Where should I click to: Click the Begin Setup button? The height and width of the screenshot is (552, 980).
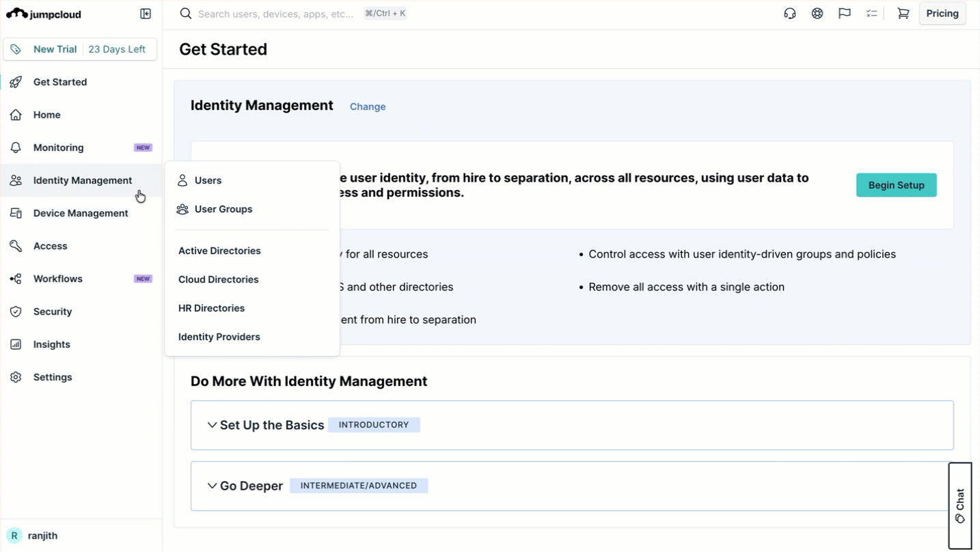point(896,185)
